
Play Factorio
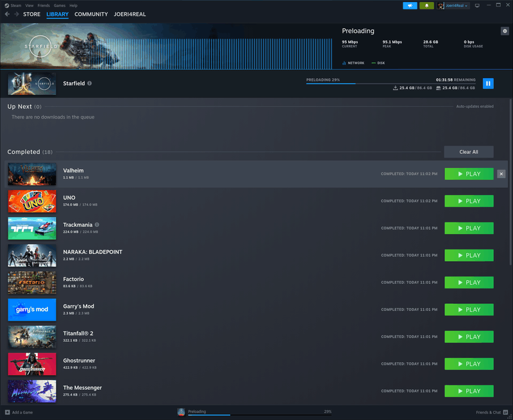[x=469, y=283]
